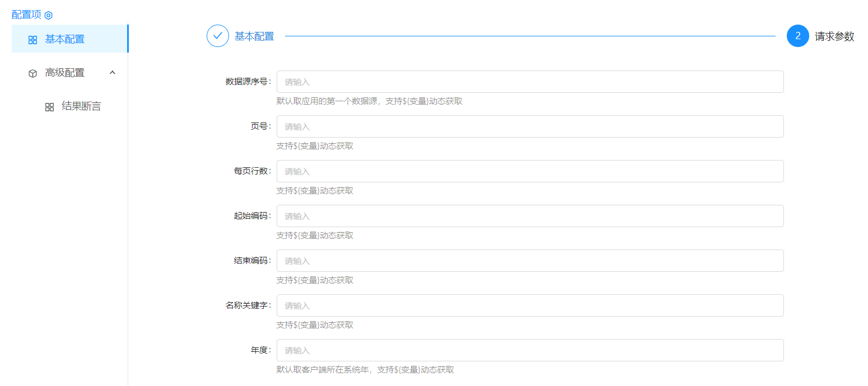Click the step 2 number circle
The image size is (868, 386).
pyautogui.click(x=797, y=36)
